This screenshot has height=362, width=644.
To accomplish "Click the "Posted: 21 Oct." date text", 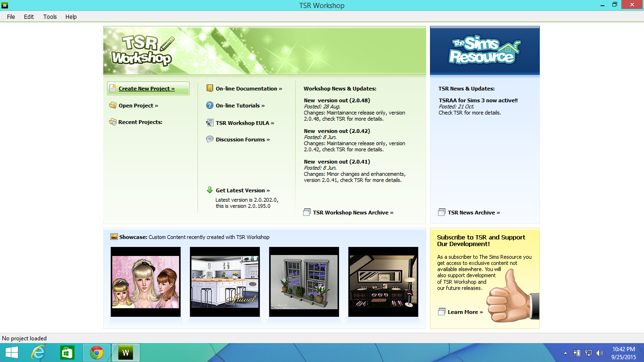I will (x=456, y=107).
